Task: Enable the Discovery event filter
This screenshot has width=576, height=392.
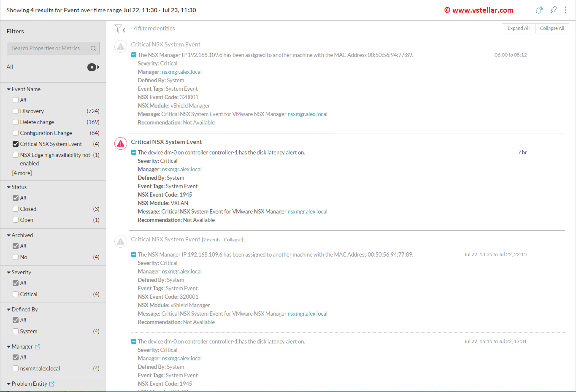Action: click(16, 111)
